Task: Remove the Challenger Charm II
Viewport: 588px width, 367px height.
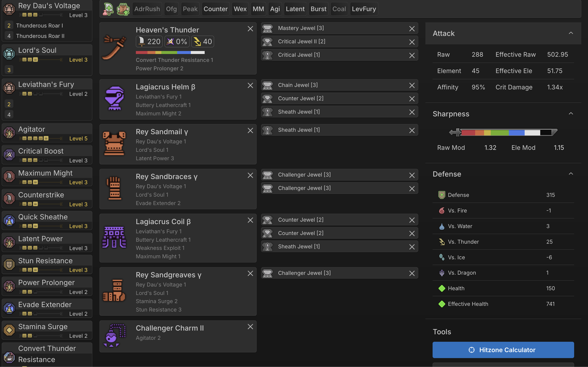Action: [x=250, y=327]
